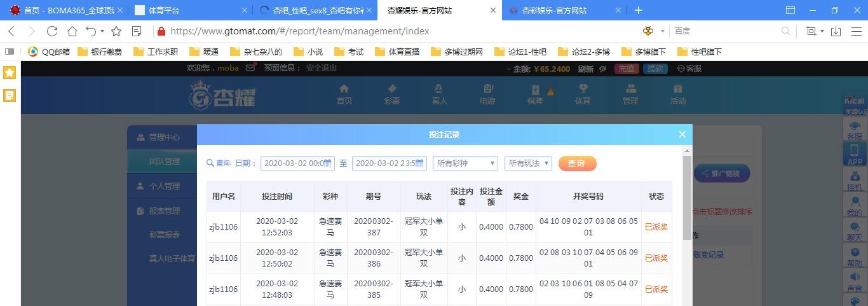Click the browser refresh icon
Image resolution: width=868 pixels, height=306 pixels.
click(x=52, y=31)
